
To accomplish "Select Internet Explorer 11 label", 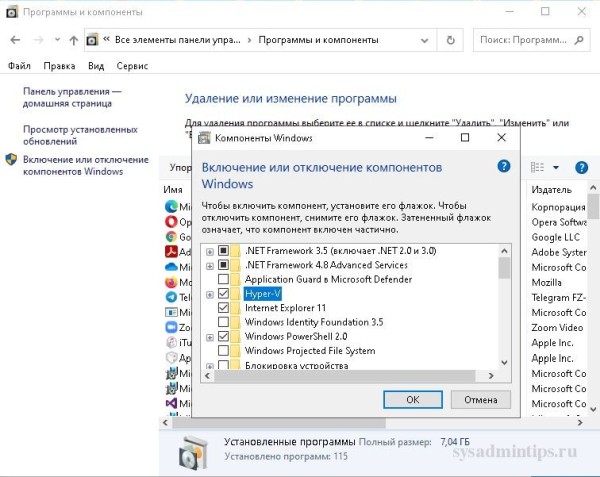I will [x=285, y=308].
